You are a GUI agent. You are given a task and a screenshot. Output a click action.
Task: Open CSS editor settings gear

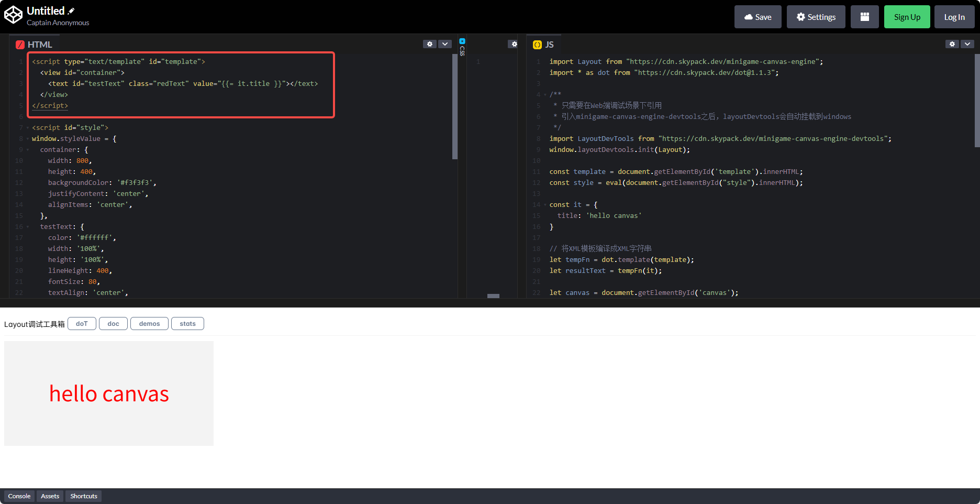click(x=514, y=44)
